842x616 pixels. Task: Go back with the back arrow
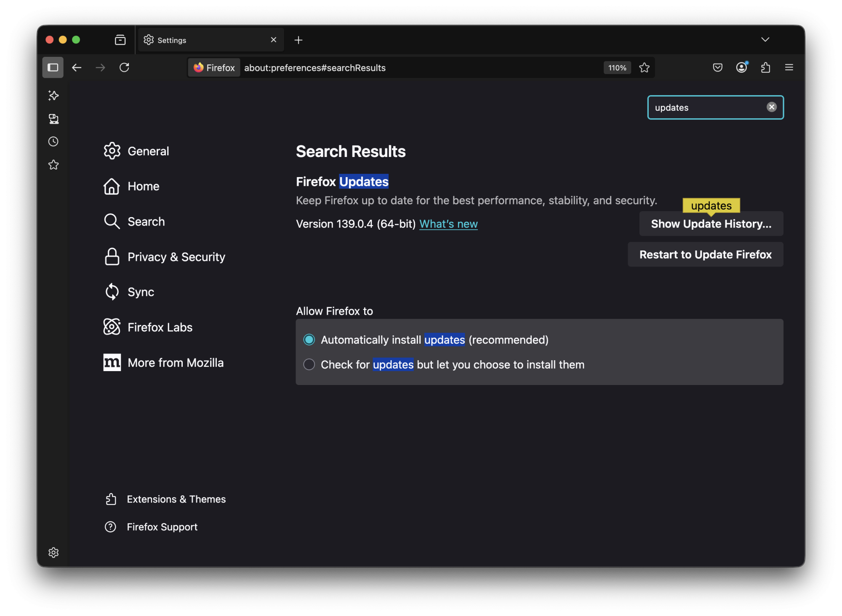[x=77, y=67]
